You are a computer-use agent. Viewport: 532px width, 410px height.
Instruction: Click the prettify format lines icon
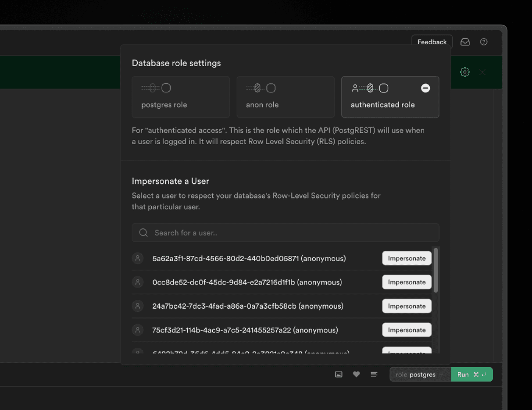[374, 374]
